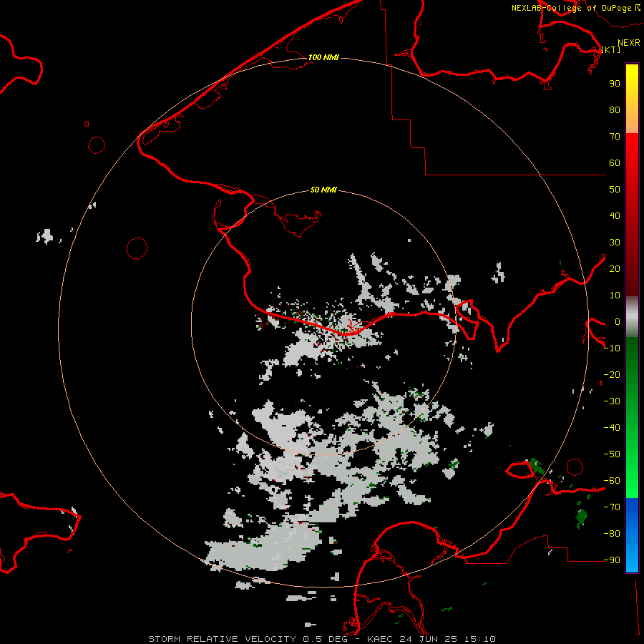Select the "-10" value on the velocity scale
The height and width of the screenshot is (644, 644).
tap(612, 348)
